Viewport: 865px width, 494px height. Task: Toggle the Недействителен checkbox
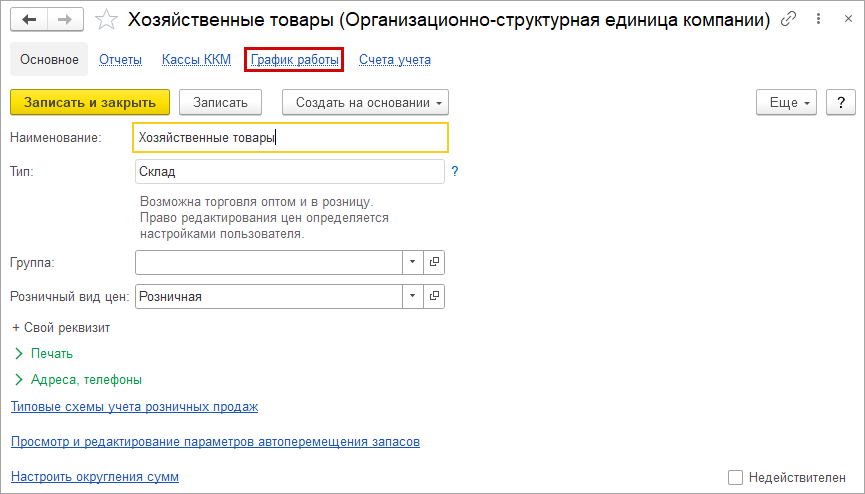click(x=736, y=478)
